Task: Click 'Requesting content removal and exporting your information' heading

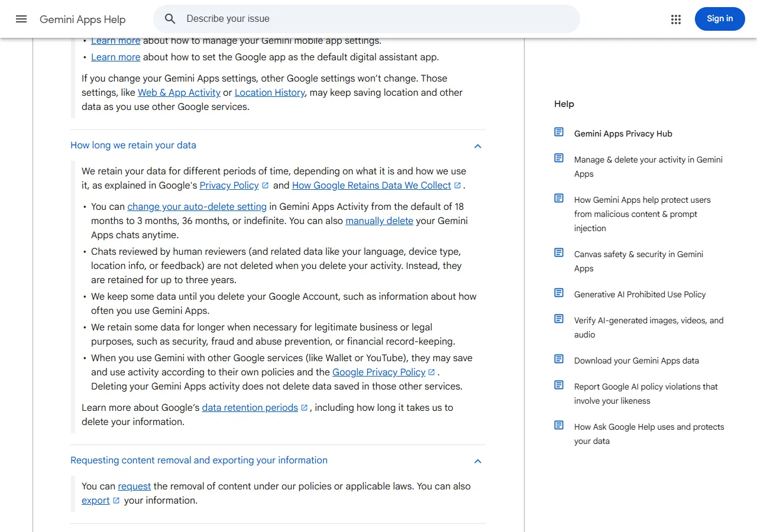Action: [199, 460]
